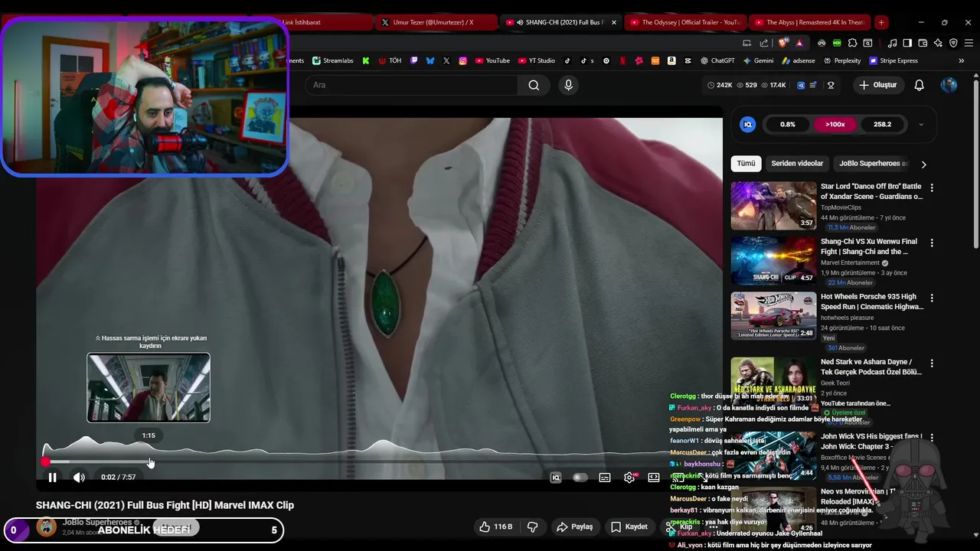Screen dimensions: 980x551
Task: Show next filter chips with arrow
Action: pyautogui.click(x=923, y=164)
